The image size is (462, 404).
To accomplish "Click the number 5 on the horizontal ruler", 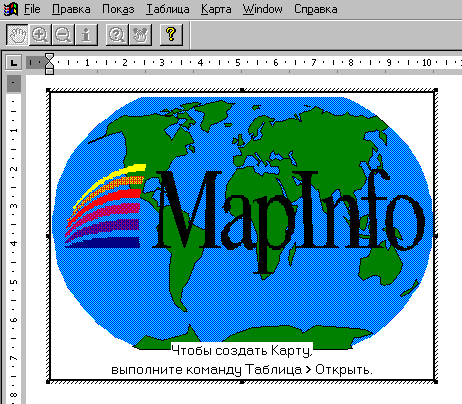I will pos(238,62).
